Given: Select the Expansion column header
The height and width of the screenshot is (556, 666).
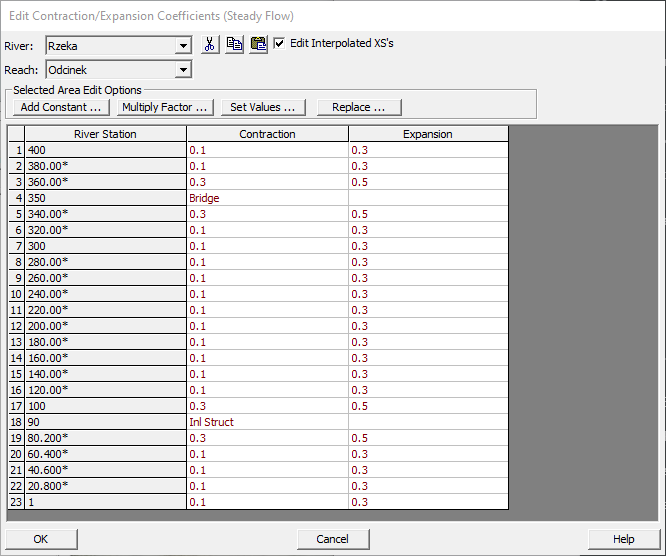Looking at the screenshot, I should 428,134.
